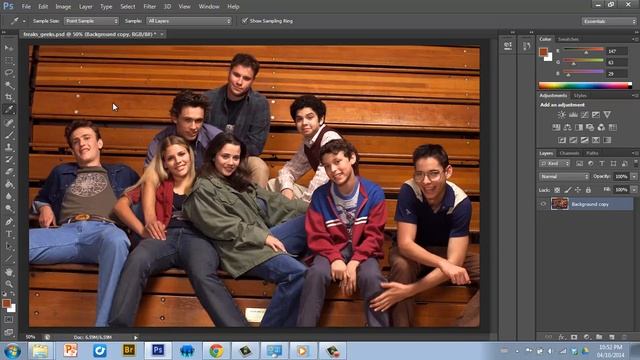Select the Eyedropper tool in the toolbox
640x360 pixels.
pyautogui.click(x=9, y=109)
